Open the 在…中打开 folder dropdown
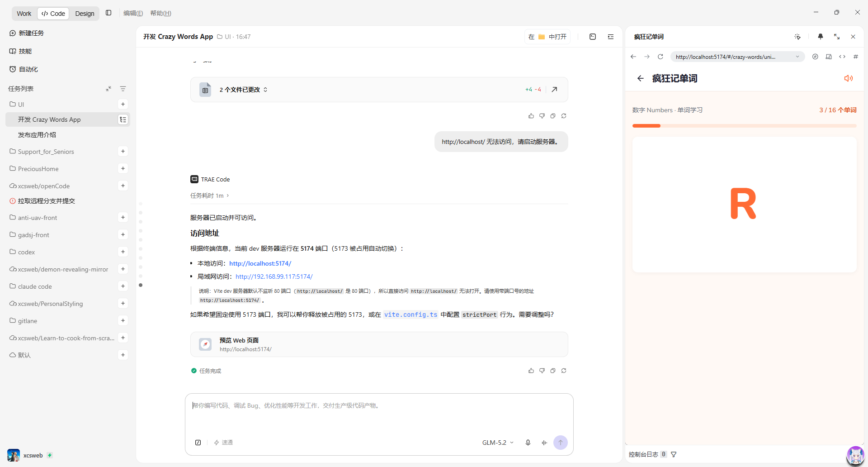Screen dimensions: 868x467 point(547,37)
